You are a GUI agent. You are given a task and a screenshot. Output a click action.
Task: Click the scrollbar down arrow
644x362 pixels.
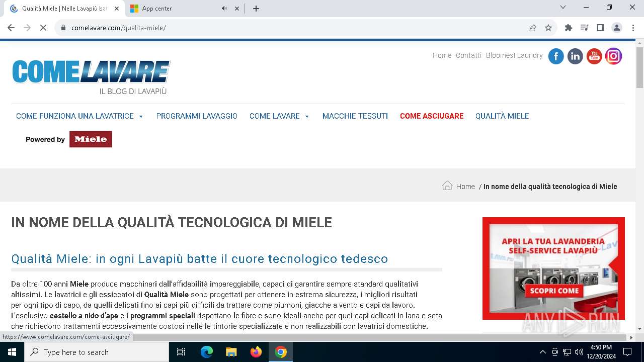point(639,329)
